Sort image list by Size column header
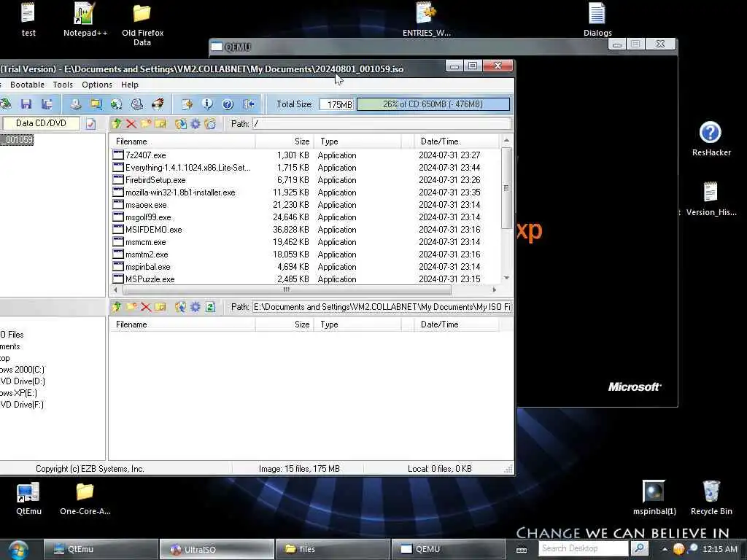 [285, 141]
